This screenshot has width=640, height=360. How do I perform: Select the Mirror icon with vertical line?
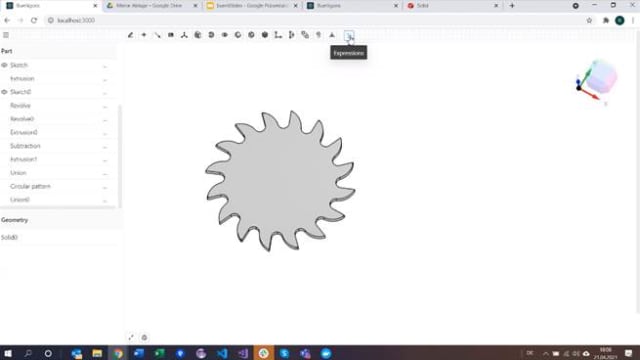(291, 35)
